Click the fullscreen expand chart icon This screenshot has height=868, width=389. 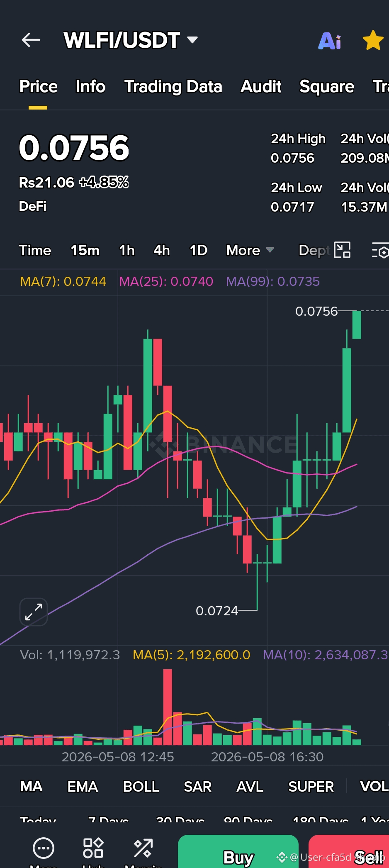pyautogui.click(x=34, y=612)
